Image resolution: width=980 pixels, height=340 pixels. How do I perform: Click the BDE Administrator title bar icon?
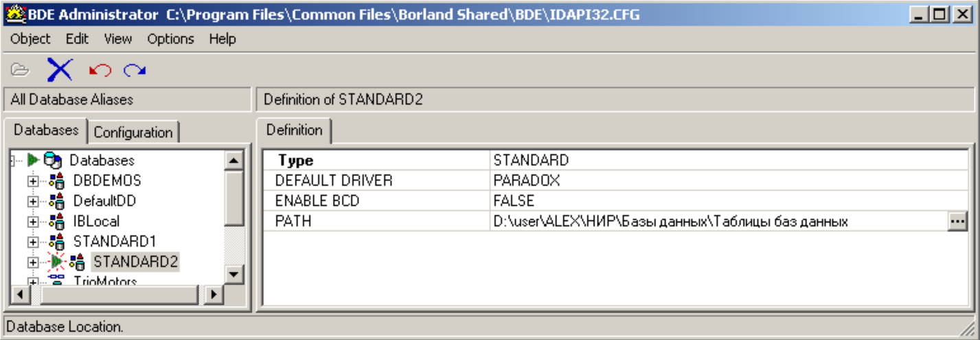pos(11,14)
